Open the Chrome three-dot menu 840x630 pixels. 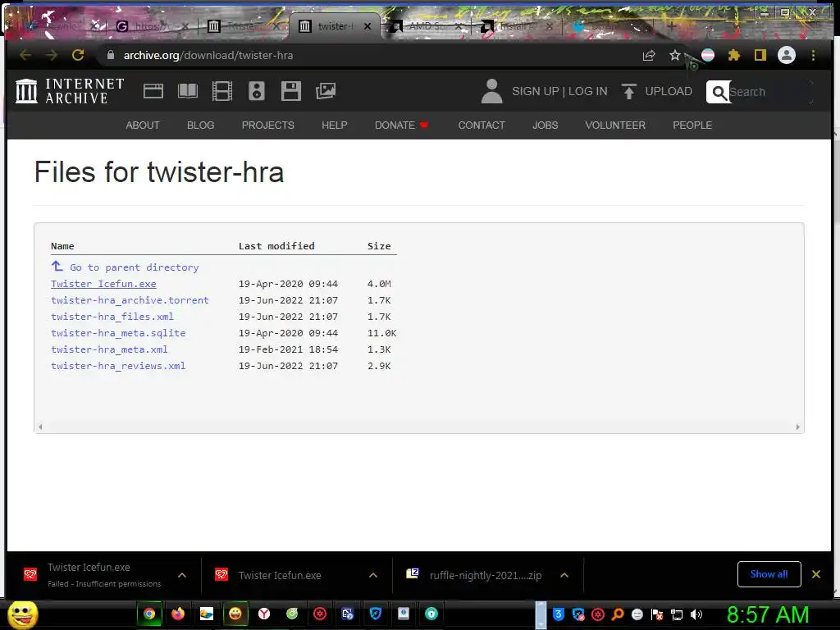813,55
